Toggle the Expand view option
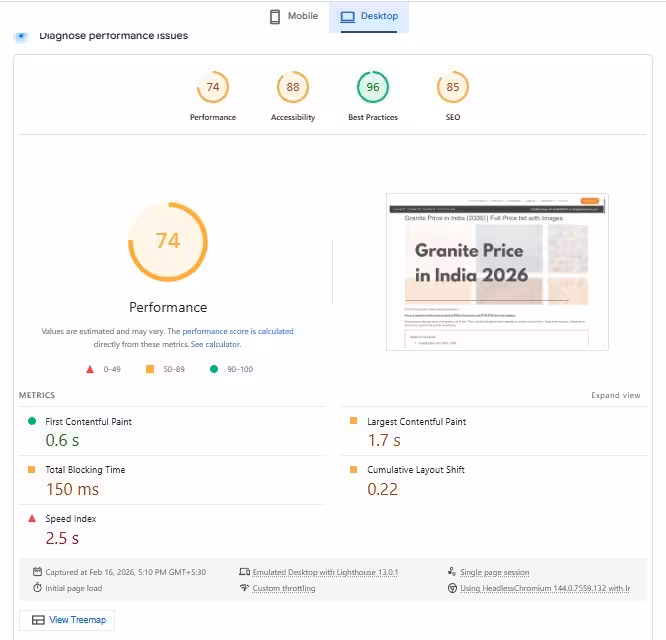 (615, 395)
